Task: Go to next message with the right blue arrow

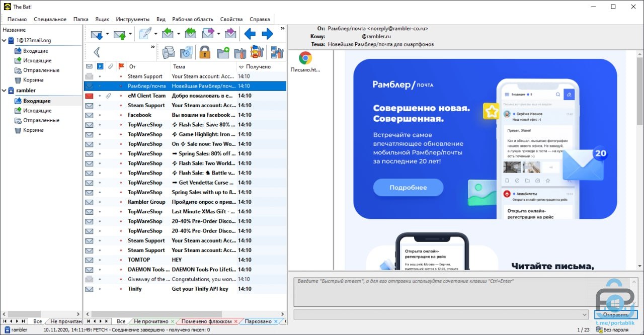Action: 267,34
